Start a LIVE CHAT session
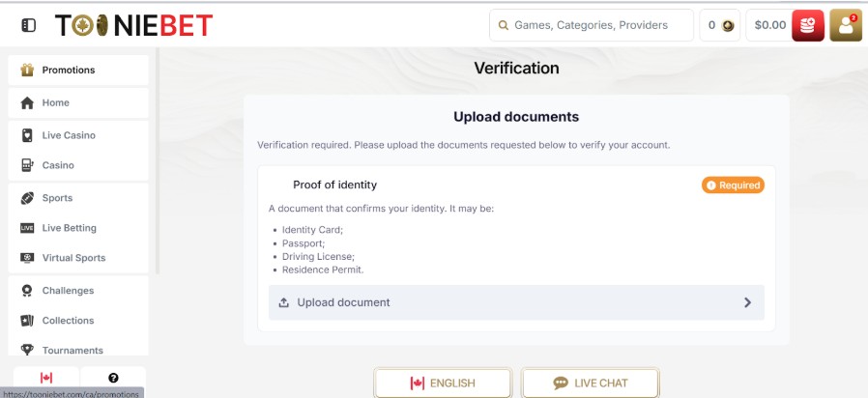868x398 pixels. (591, 383)
